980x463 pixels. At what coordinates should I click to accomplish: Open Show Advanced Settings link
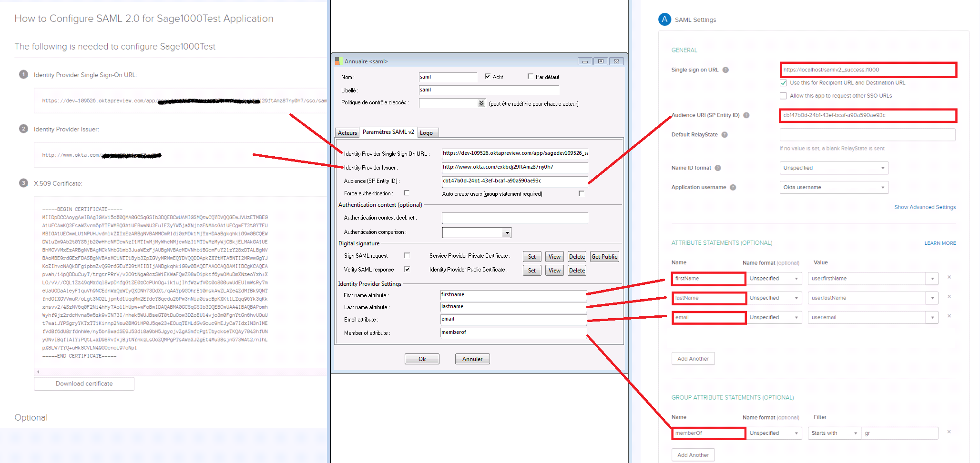point(925,207)
